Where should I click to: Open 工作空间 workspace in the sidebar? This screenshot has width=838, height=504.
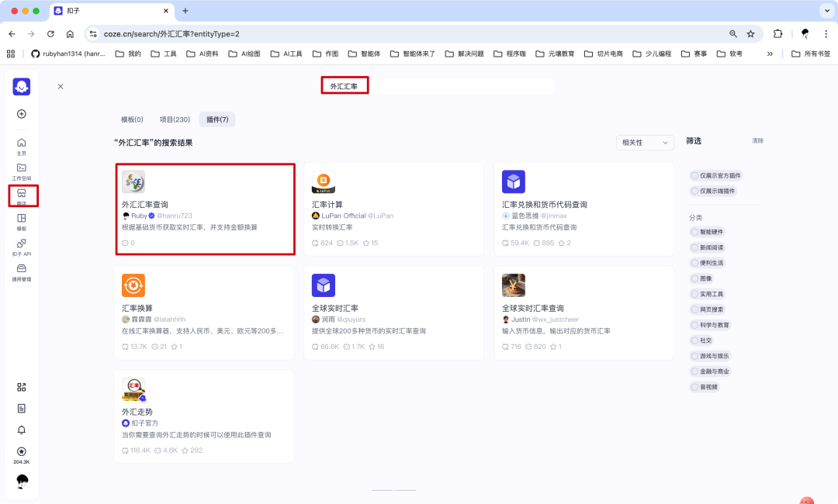[x=22, y=171]
